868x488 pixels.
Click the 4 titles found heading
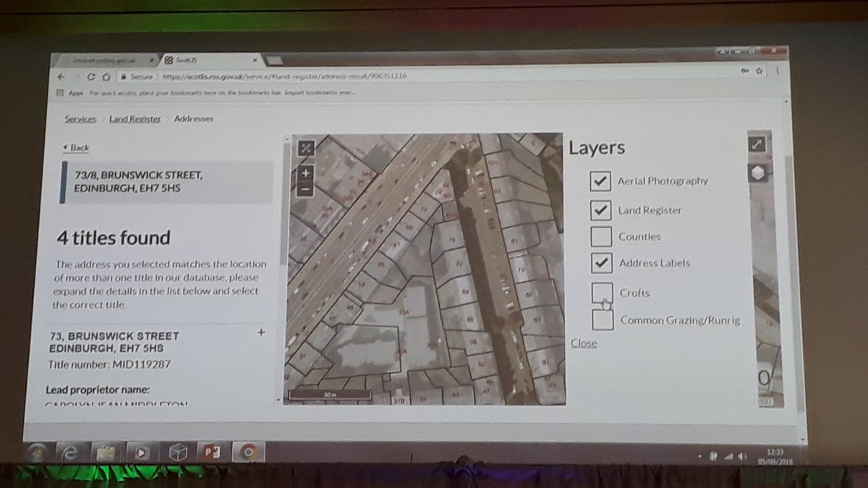click(114, 238)
